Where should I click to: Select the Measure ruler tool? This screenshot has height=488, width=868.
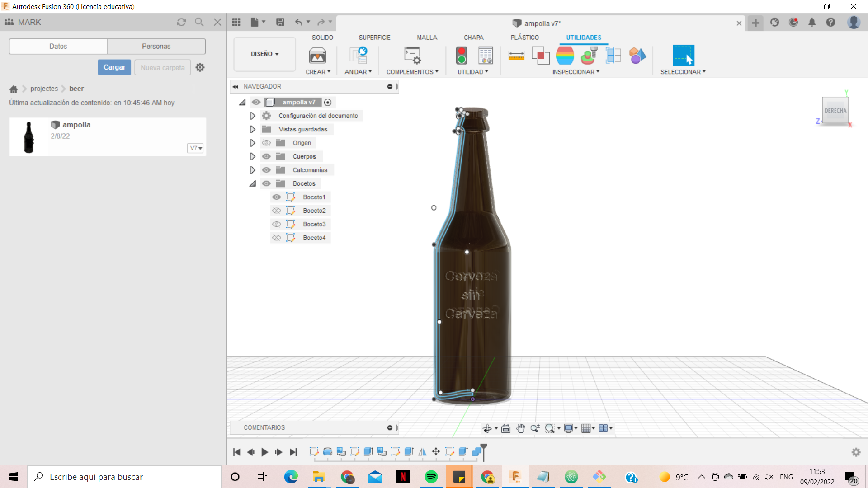[516, 56]
